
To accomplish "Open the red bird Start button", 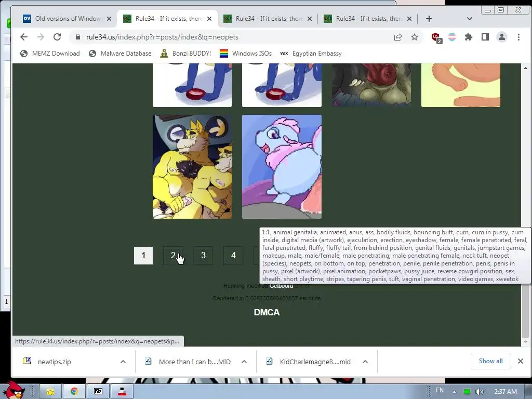I will [x=13, y=390].
